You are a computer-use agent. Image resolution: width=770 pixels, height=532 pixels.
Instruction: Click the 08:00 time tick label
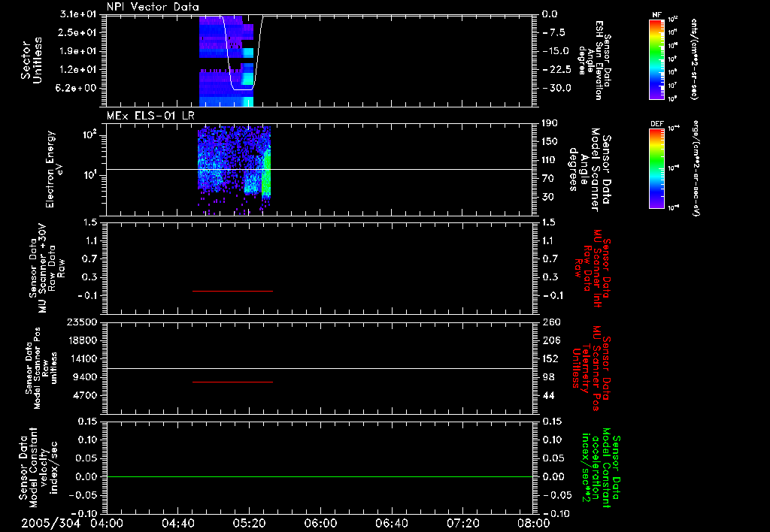click(x=534, y=523)
